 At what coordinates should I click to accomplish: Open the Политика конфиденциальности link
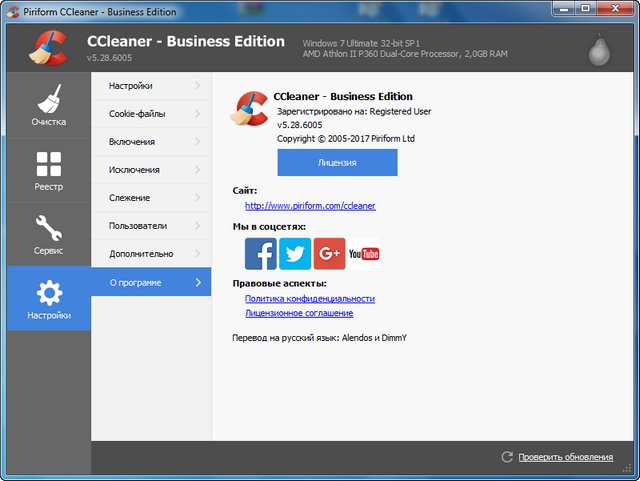click(310, 298)
